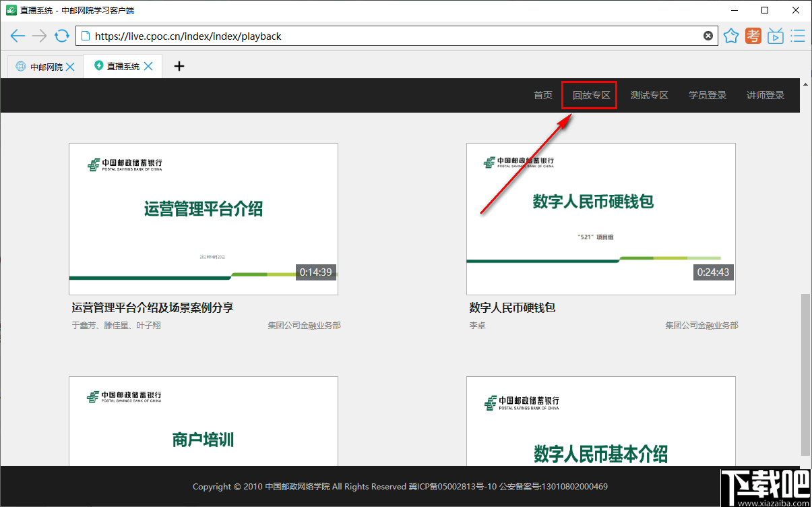The height and width of the screenshot is (507, 812).
Task: Switch to the 中邮网院 tab
Action: 44,66
